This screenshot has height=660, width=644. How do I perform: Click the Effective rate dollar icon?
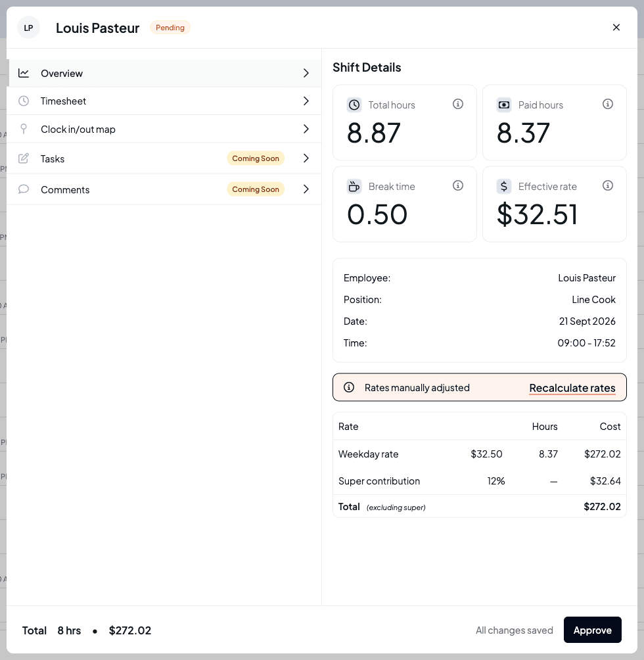coord(504,186)
